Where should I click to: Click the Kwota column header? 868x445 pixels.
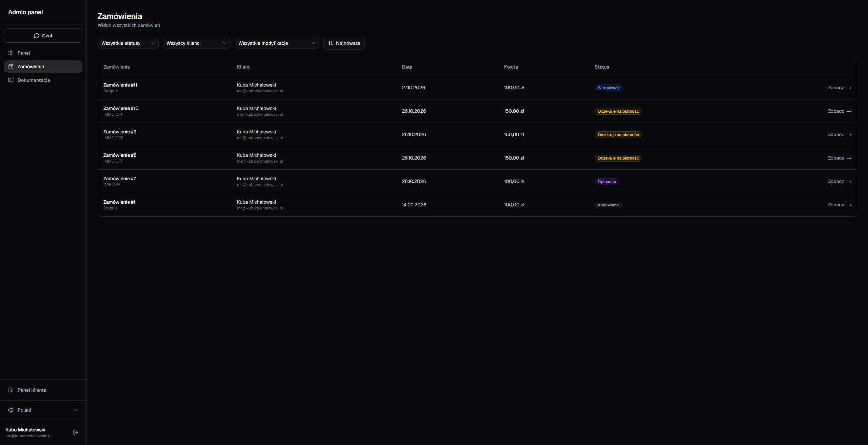(511, 67)
